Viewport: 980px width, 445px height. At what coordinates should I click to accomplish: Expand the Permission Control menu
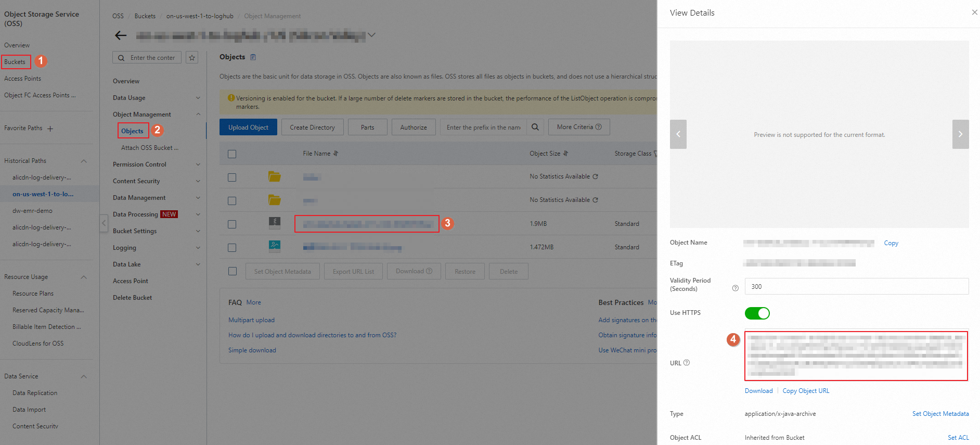[x=198, y=164]
